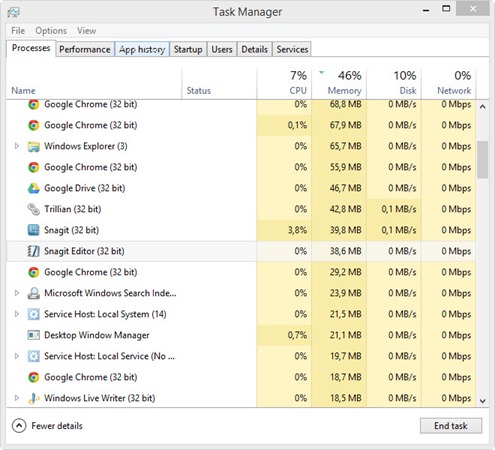This screenshot has width=495, height=450.
Task: Go to the Services tab
Action: tap(292, 49)
